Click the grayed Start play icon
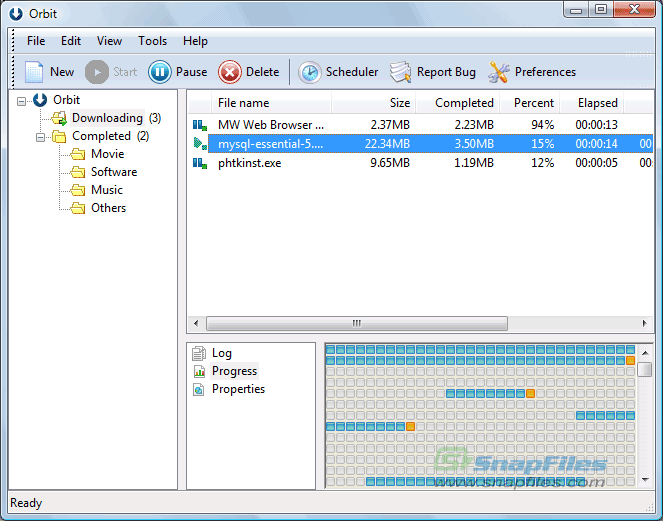663x521 pixels. pos(97,72)
